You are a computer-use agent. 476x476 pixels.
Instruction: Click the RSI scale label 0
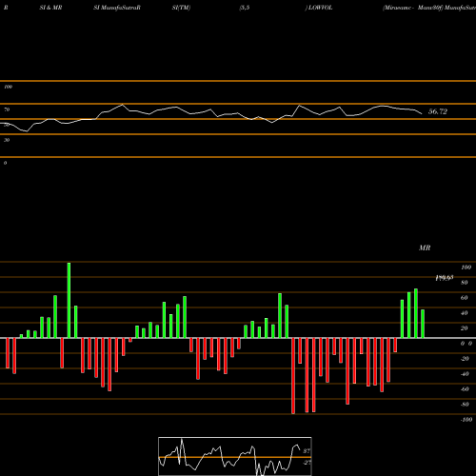click(x=5, y=163)
